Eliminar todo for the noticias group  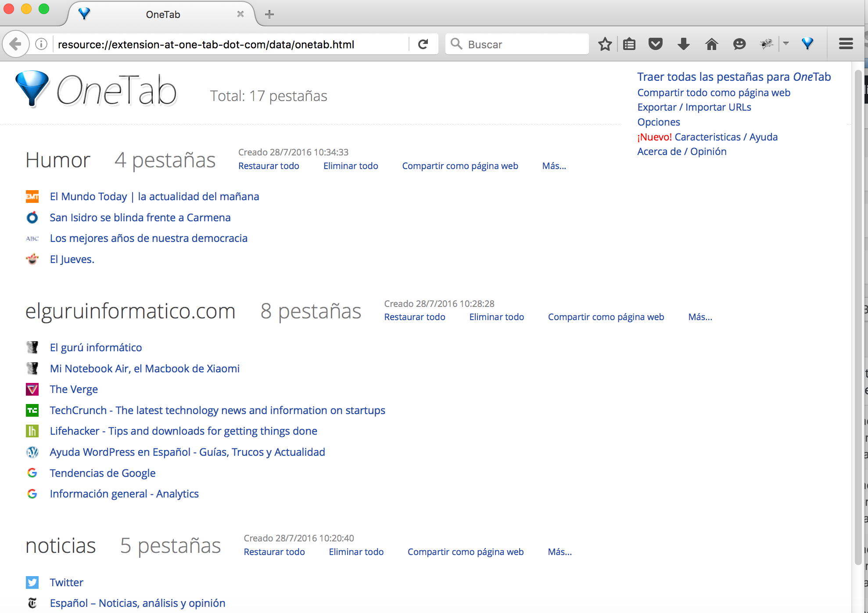pos(356,552)
